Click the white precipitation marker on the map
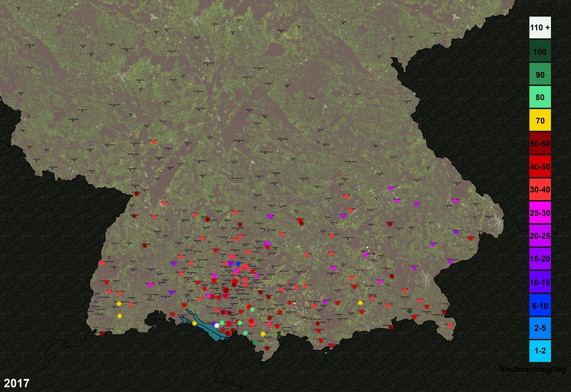The height and width of the screenshot is (392, 571). click(x=217, y=326)
